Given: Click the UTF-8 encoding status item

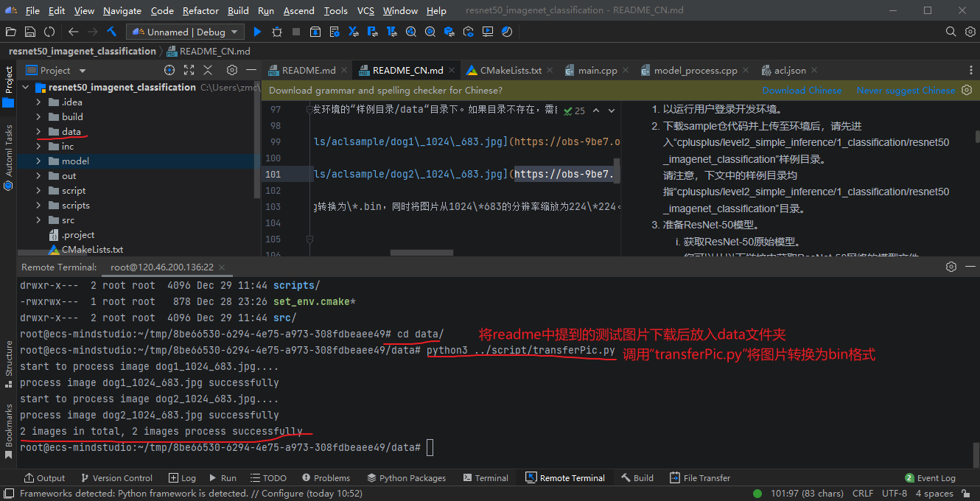Looking at the screenshot, I should pyautogui.click(x=894, y=494).
